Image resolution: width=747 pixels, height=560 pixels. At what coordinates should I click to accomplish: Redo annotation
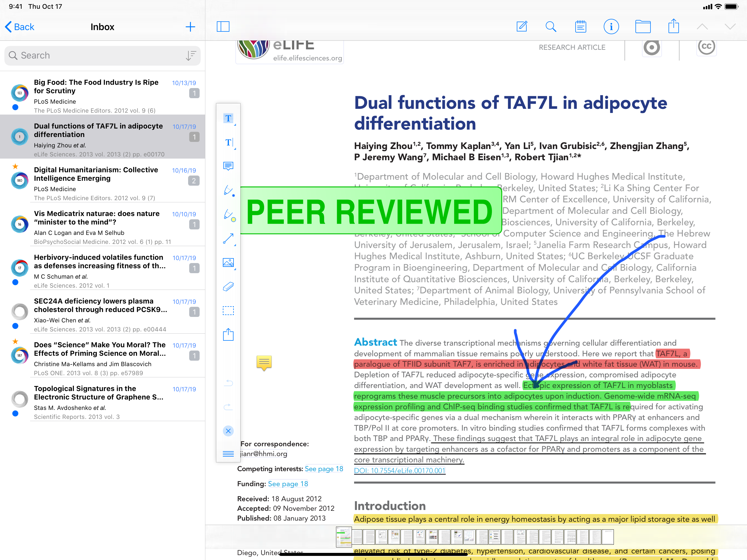coord(228,407)
